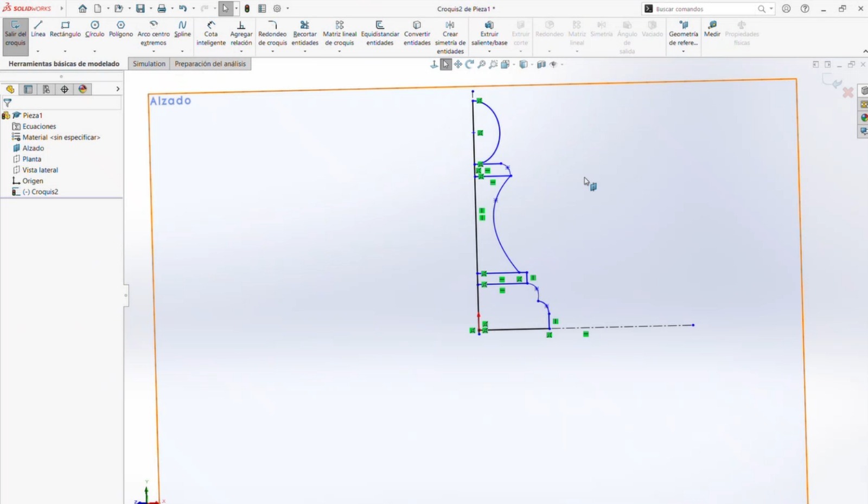The width and height of the screenshot is (868, 504).
Task: Open the Spline drawing tool
Action: (182, 30)
